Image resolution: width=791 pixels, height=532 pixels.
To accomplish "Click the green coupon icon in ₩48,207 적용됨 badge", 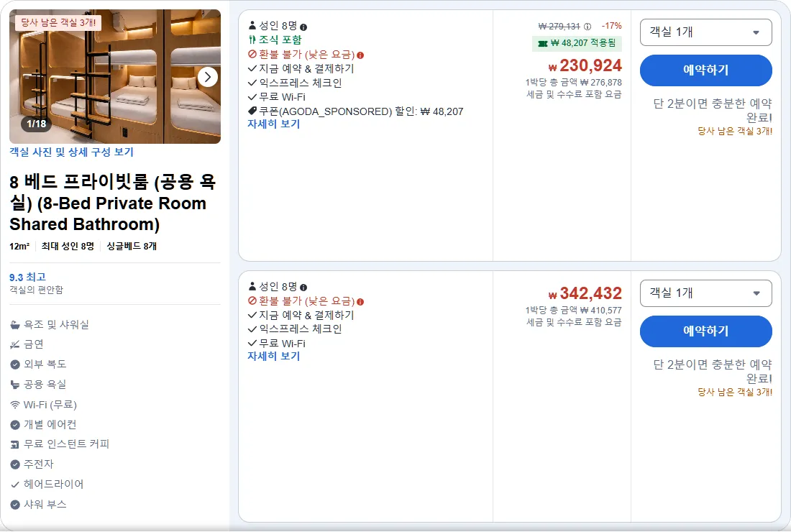I will (543, 43).
